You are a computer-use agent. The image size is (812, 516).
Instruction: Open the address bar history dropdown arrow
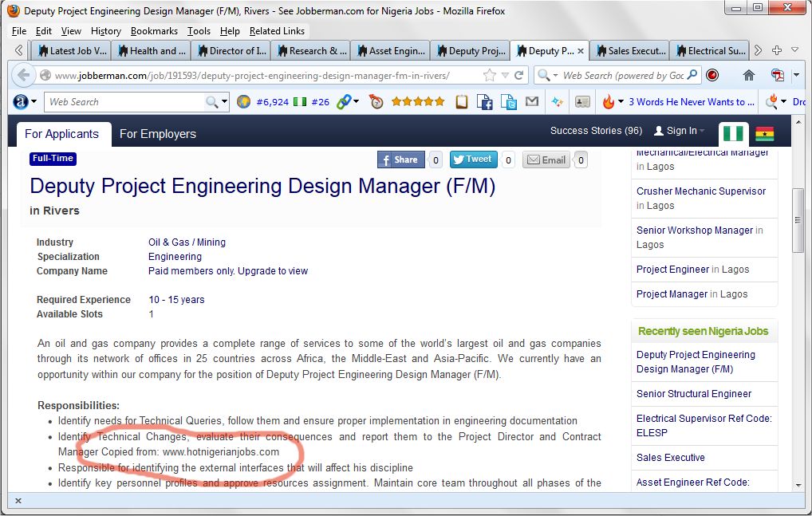pos(505,76)
